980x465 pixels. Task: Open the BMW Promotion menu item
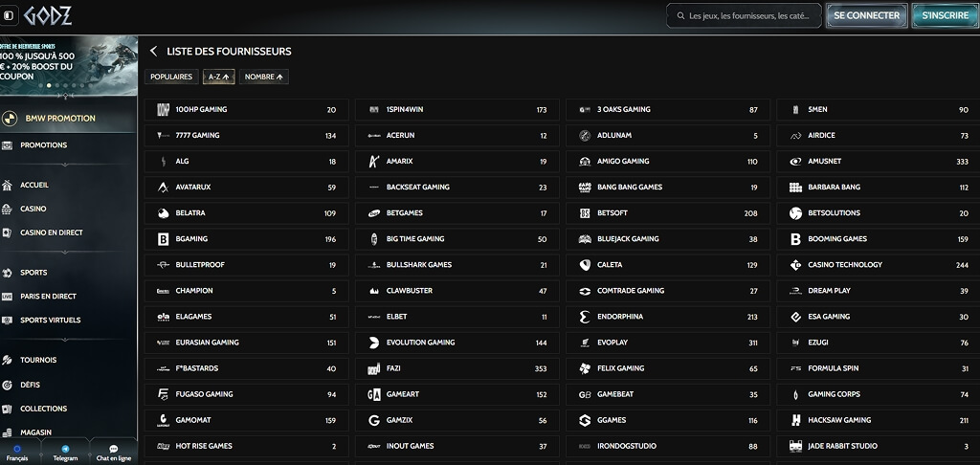pos(68,118)
